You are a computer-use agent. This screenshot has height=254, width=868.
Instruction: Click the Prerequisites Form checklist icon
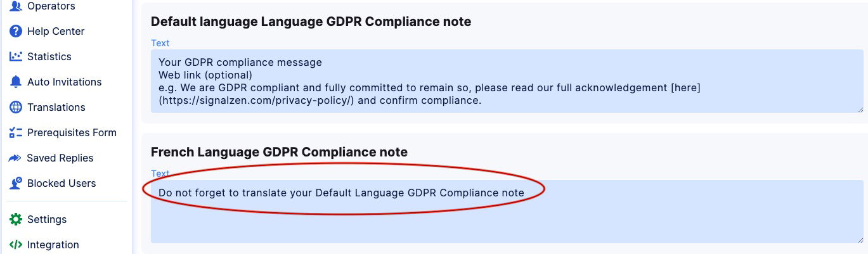click(16, 133)
